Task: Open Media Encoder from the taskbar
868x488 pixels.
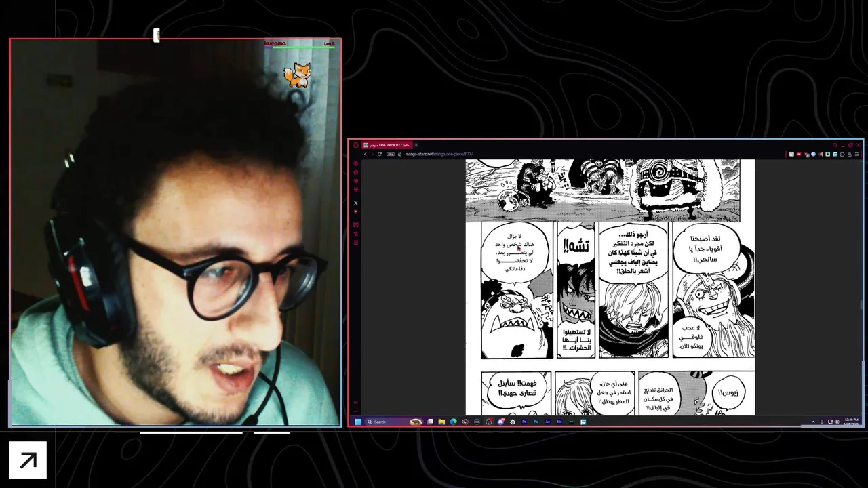Action: pos(559,422)
